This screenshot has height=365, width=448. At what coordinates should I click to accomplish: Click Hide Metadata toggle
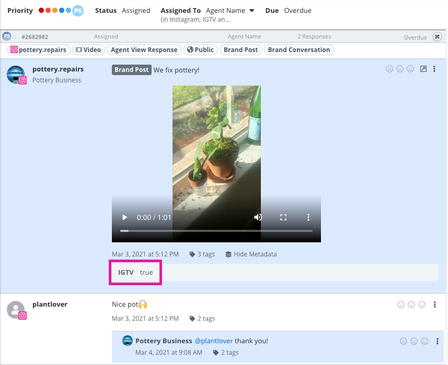pos(251,254)
